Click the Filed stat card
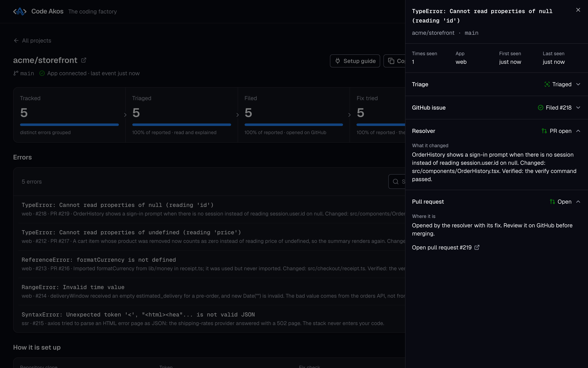 coord(294,115)
